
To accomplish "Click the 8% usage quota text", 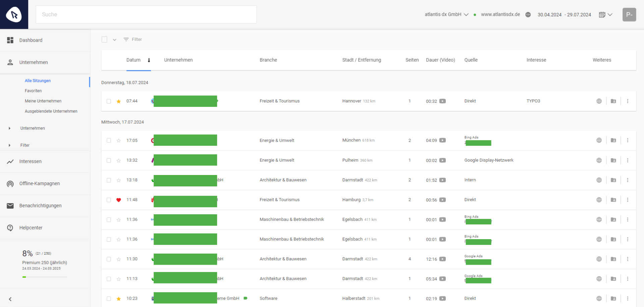I will pyautogui.click(x=28, y=254).
